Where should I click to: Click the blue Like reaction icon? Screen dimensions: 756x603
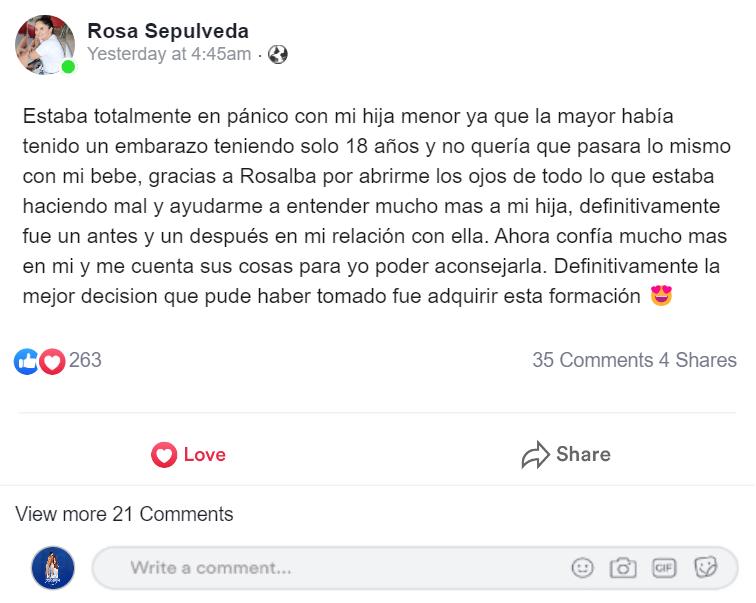(x=26, y=361)
